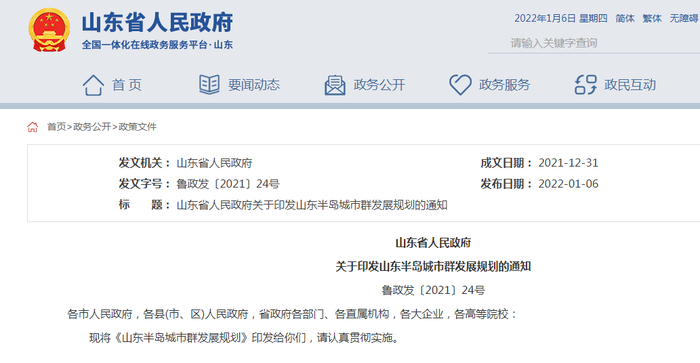This screenshot has width=700, height=363.
Task: Click the 发文字号 field label
Action: click(144, 184)
